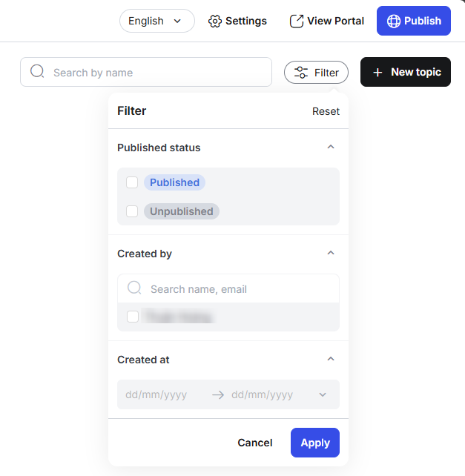Open the English language dropdown
The width and height of the screenshot is (465, 476).
coord(157,21)
